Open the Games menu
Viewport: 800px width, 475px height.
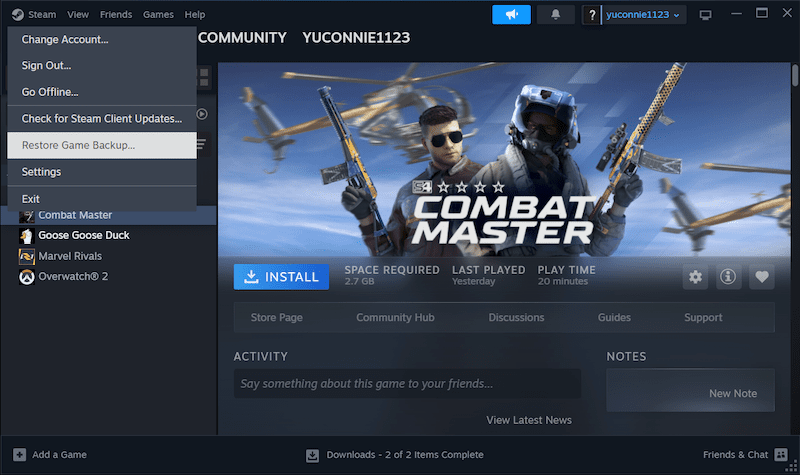[158, 15]
